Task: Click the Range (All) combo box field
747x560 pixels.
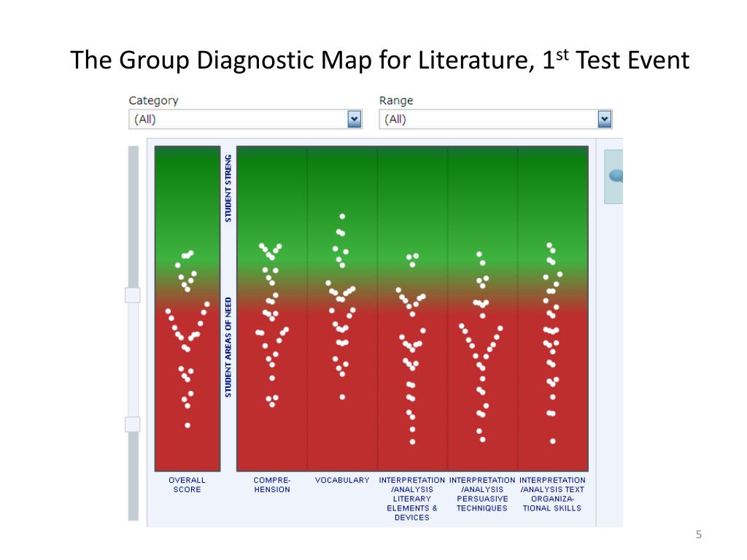Action: click(x=495, y=119)
